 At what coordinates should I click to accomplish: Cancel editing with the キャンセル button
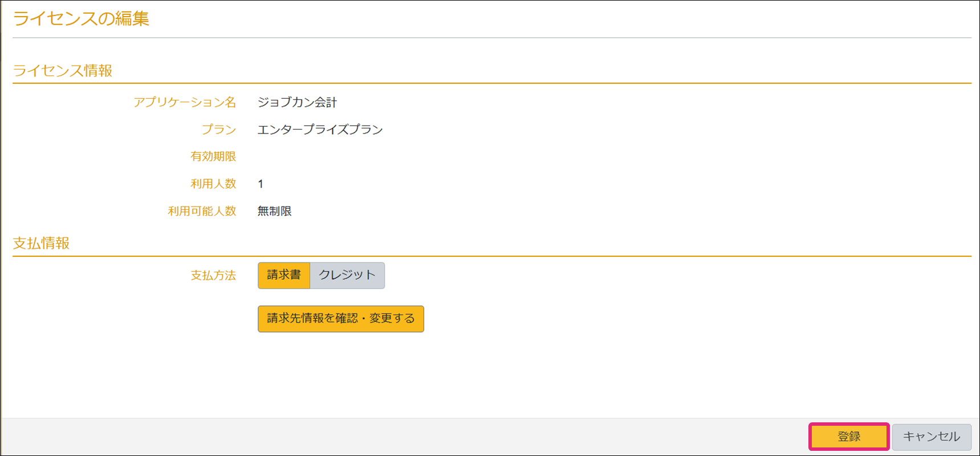tap(931, 437)
